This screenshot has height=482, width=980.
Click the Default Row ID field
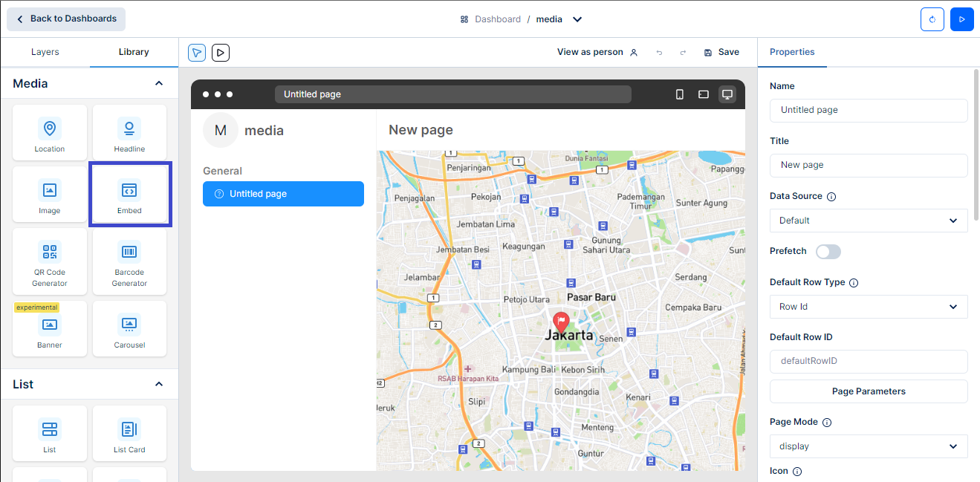pyautogui.click(x=868, y=361)
